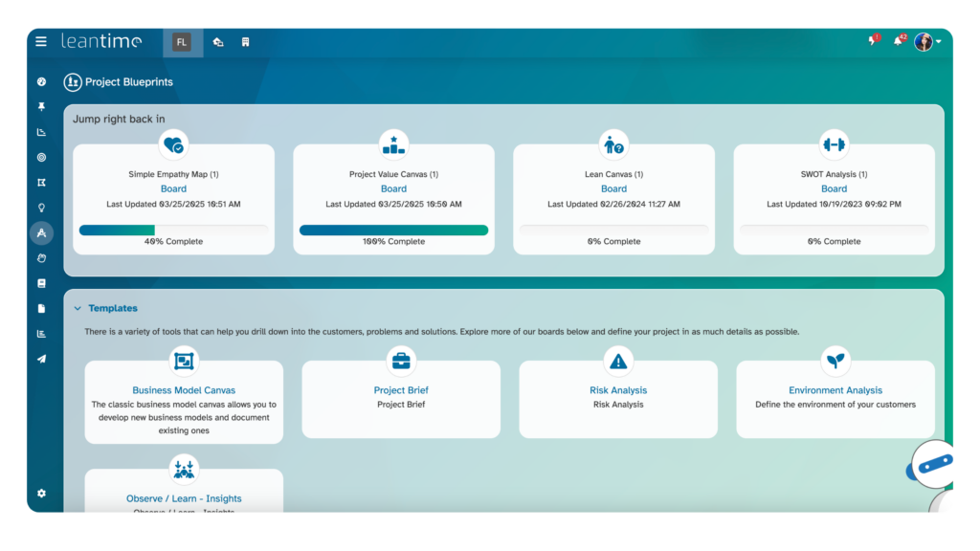This screenshot has height=551, width=980.
Task: Open the user avatar dropdown menu
Action: tap(926, 42)
